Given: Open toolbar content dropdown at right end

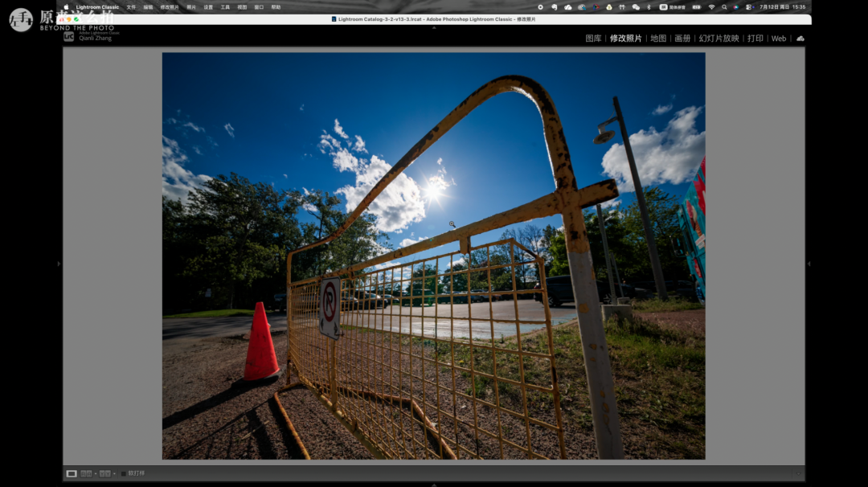Looking at the screenshot, I should [x=798, y=473].
